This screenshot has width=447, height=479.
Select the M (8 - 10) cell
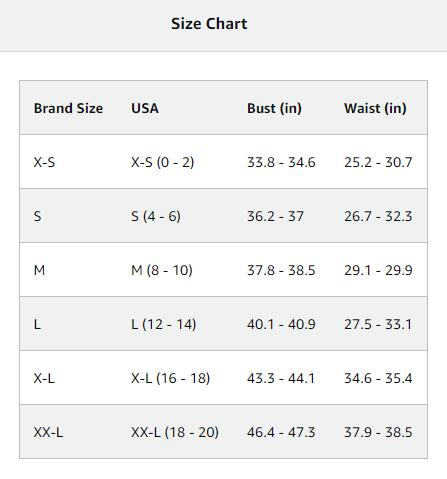[162, 270]
